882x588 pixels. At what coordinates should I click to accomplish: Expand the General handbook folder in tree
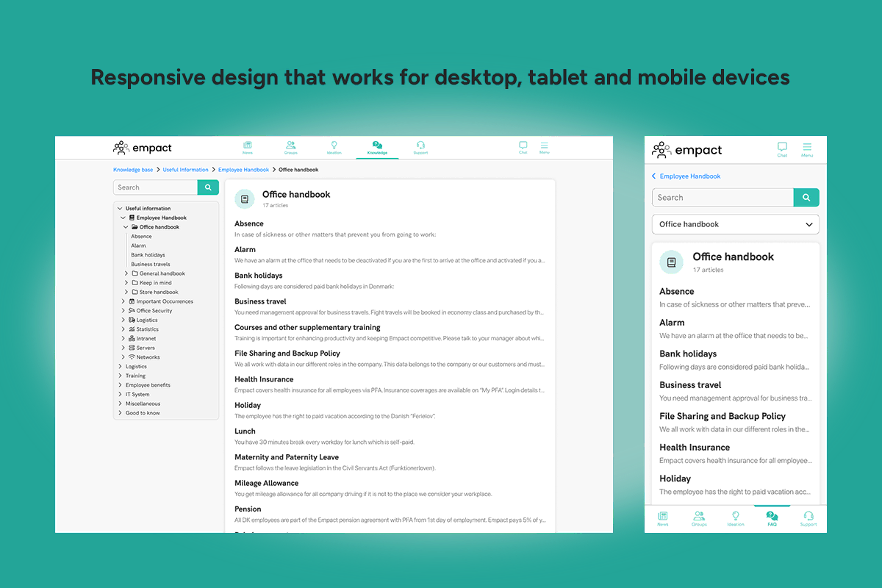[x=126, y=273]
